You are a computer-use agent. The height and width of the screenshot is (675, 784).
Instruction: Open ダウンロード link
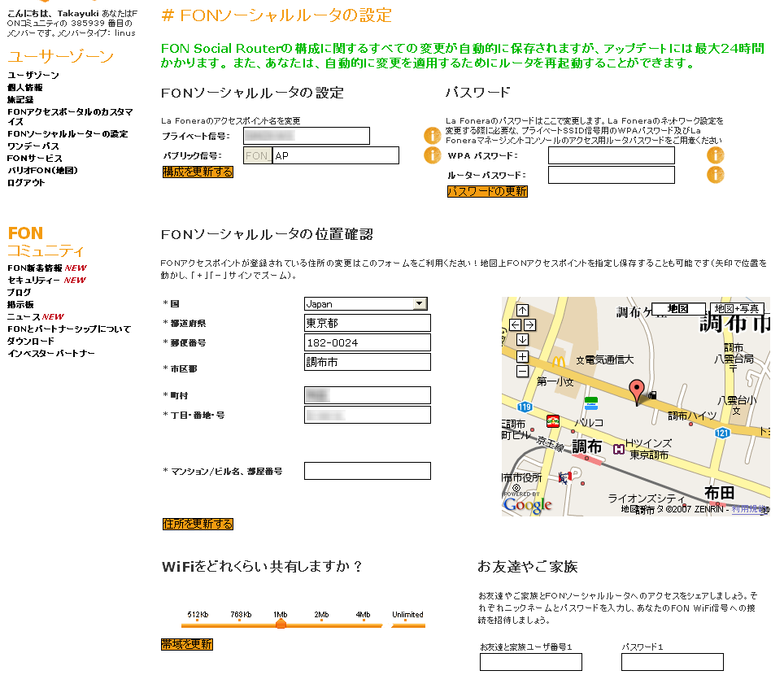(x=31, y=341)
